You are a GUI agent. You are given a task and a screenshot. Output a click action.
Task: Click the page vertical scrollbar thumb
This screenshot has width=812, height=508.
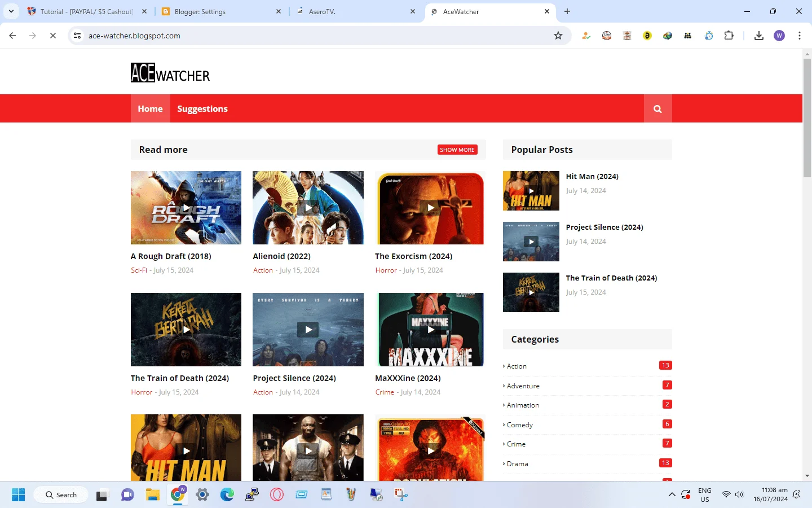pos(807,119)
